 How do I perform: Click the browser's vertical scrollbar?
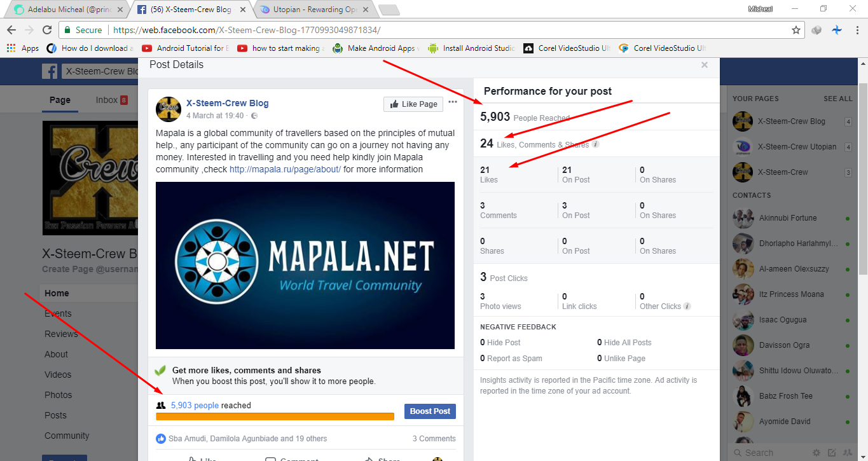(x=862, y=178)
